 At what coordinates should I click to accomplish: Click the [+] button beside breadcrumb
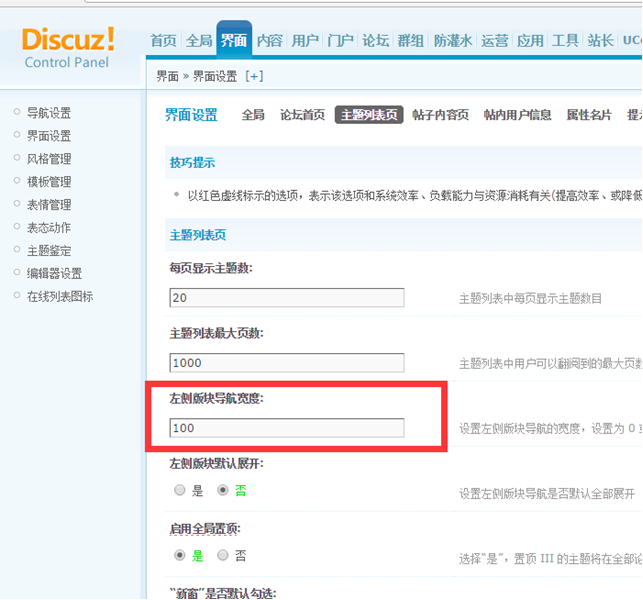click(254, 76)
